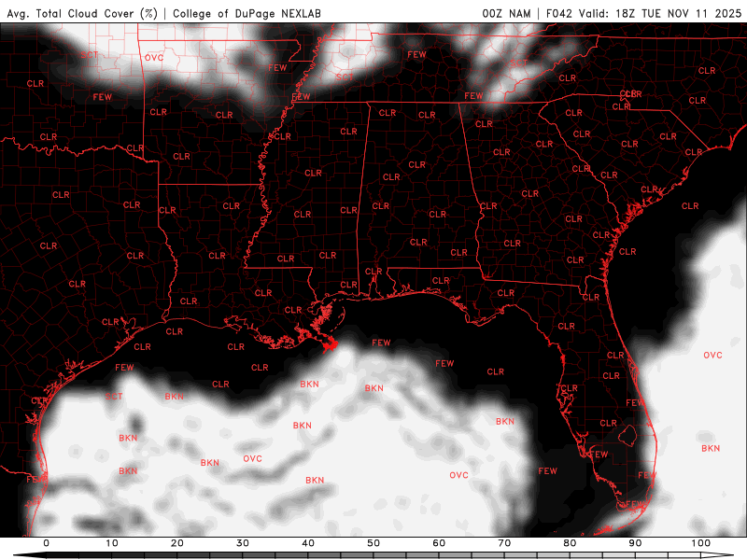
Task: Click the 'College of DuPage NEXLAB' text
Action: coord(247,13)
